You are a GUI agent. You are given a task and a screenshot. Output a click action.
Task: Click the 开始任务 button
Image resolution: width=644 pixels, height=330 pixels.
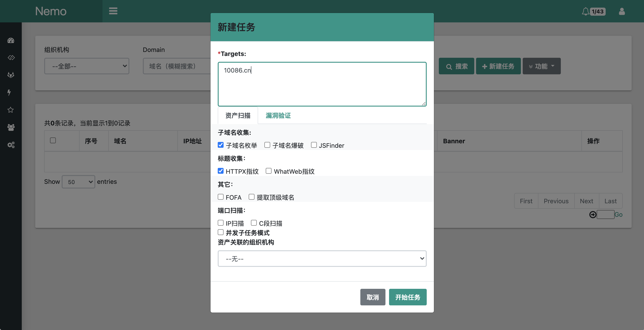pos(407,297)
